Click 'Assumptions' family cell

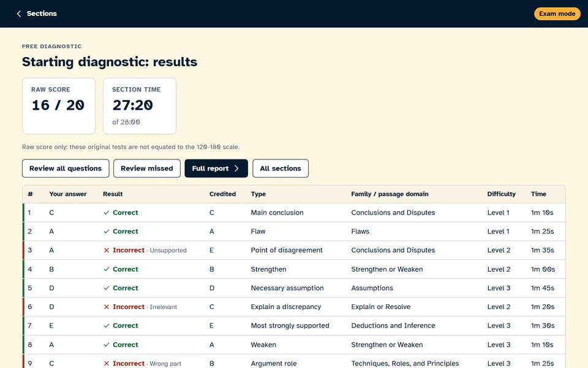(372, 288)
